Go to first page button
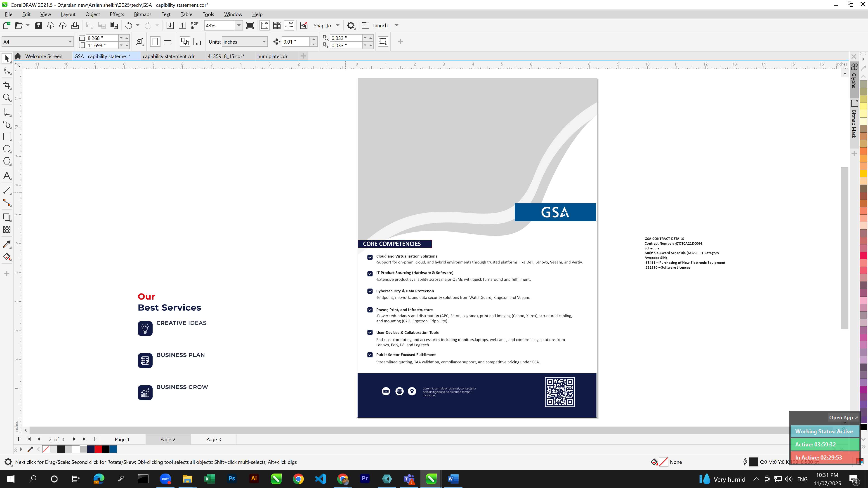This screenshot has width=868, height=488. pos(29,439)
